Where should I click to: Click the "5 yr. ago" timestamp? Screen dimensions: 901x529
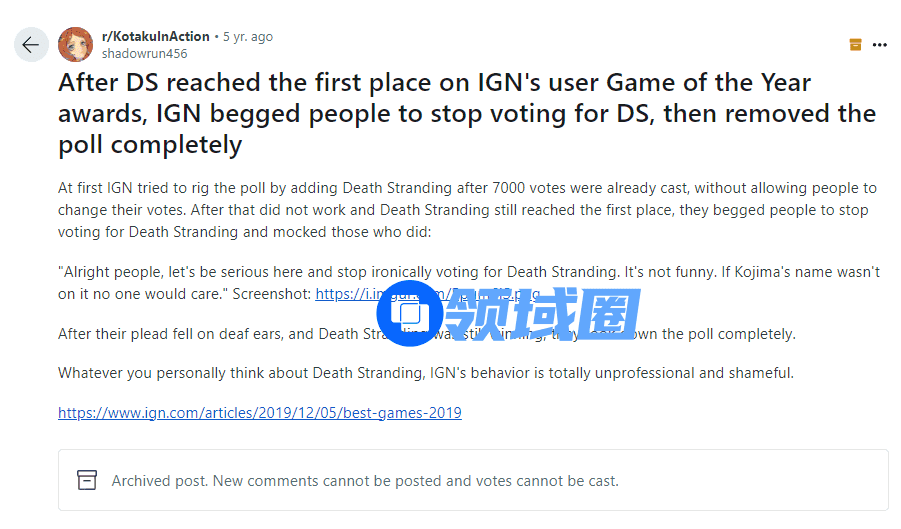pyautogui.click(x=247, y=36)
